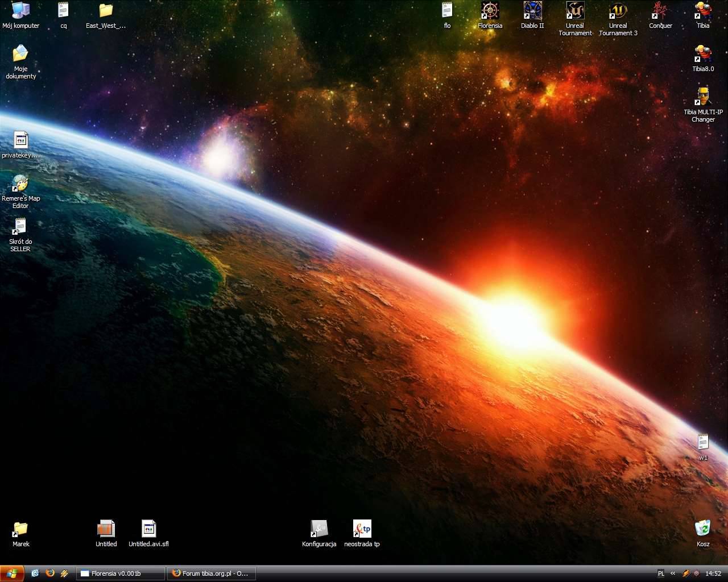Select the Conquer game shortcut
The image size is (728, 582).
pyautogui.click(x=660, y=15)
